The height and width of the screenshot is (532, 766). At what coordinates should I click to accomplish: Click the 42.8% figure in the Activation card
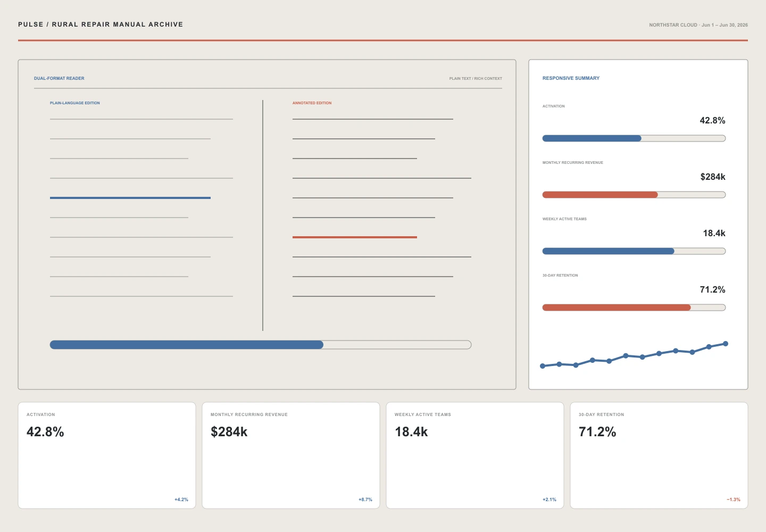[45, 432]
